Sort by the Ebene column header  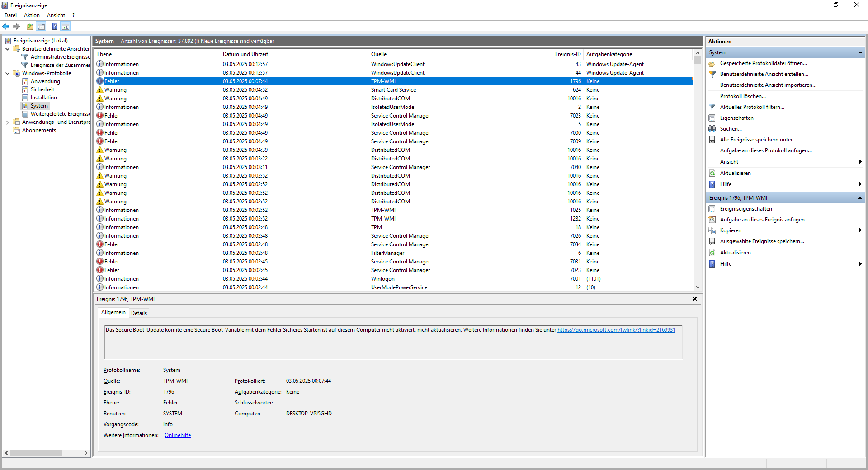(x=157, y=54)
